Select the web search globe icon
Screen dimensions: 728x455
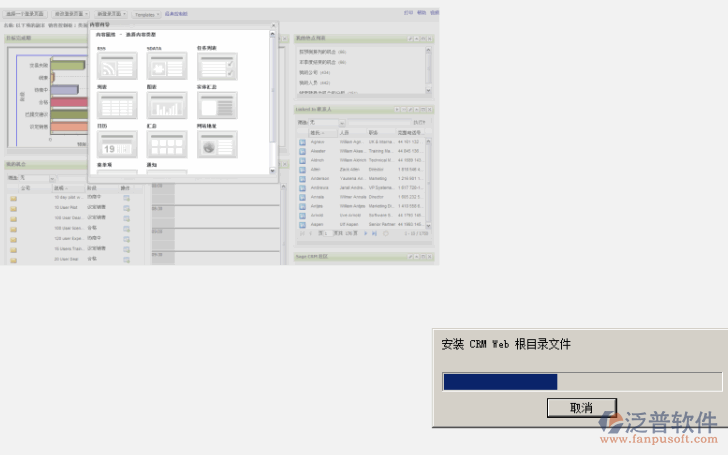[x=217, y=144]
